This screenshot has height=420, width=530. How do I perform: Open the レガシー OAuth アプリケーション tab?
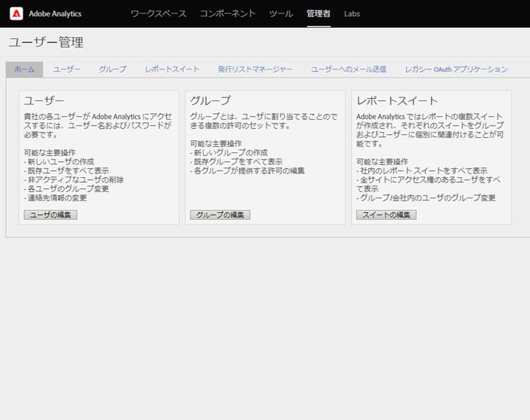tap(457, 70)
